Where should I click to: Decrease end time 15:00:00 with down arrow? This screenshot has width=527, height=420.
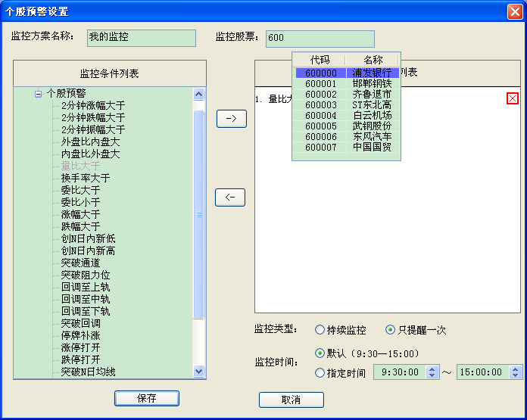516,375
